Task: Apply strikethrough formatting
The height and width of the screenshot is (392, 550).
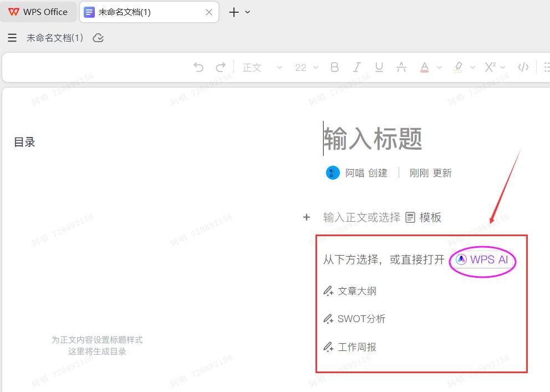Action: tap(401, 67)
